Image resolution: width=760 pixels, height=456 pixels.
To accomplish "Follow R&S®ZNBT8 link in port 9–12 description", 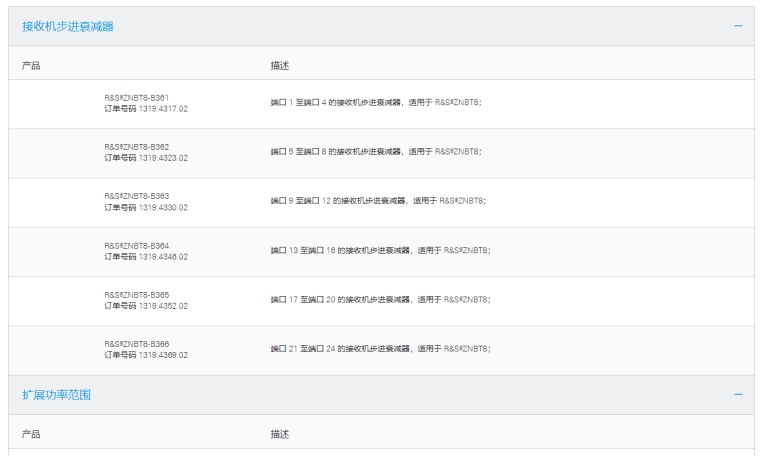I will coord(464,201).
